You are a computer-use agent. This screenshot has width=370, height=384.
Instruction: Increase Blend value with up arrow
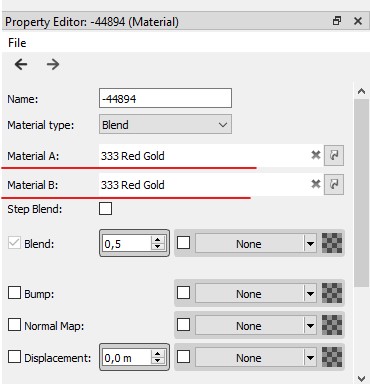(158, 239)
